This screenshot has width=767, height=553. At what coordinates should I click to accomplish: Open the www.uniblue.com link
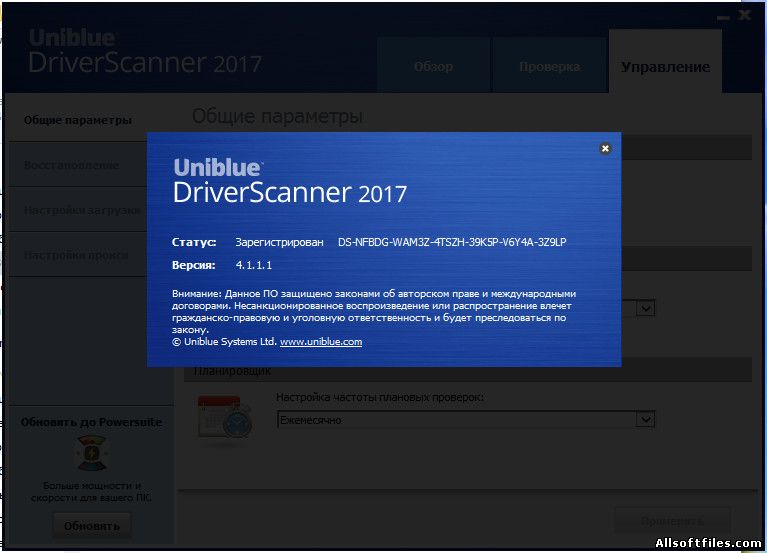click(x=321, y=342)
